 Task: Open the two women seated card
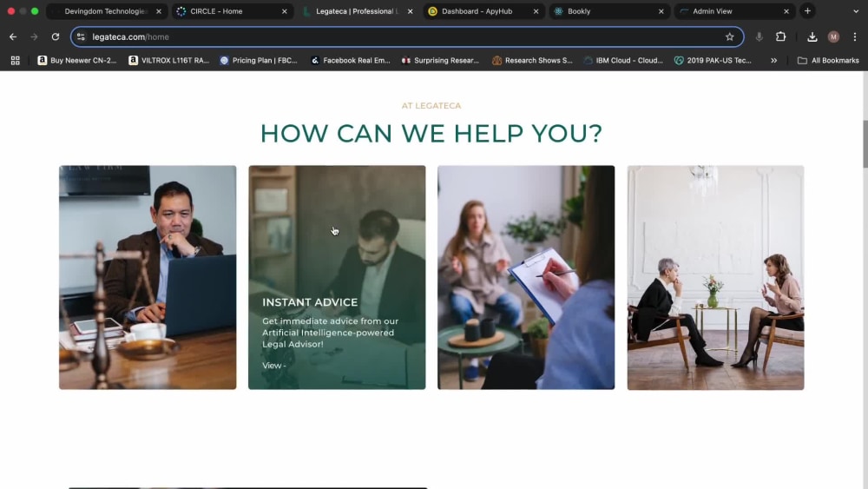coord(715,277)
